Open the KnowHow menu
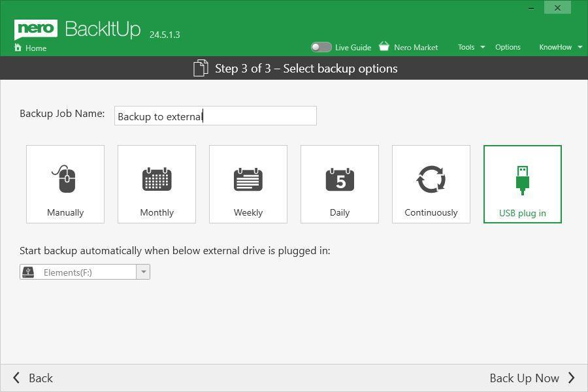This screenshot has width=588, height=392. point(555,47)
